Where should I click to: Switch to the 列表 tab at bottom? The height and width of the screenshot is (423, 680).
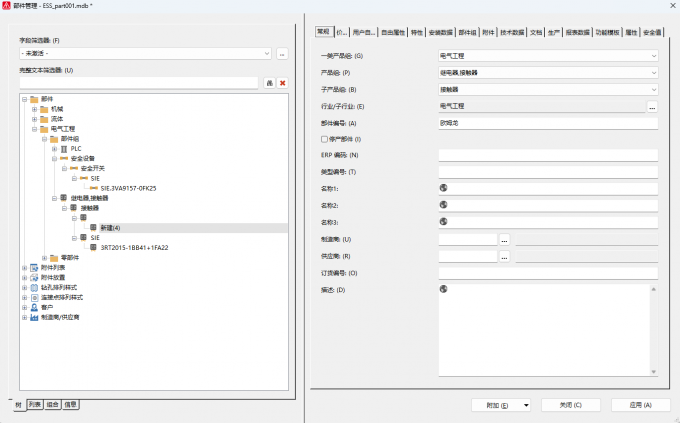point(35,405)
